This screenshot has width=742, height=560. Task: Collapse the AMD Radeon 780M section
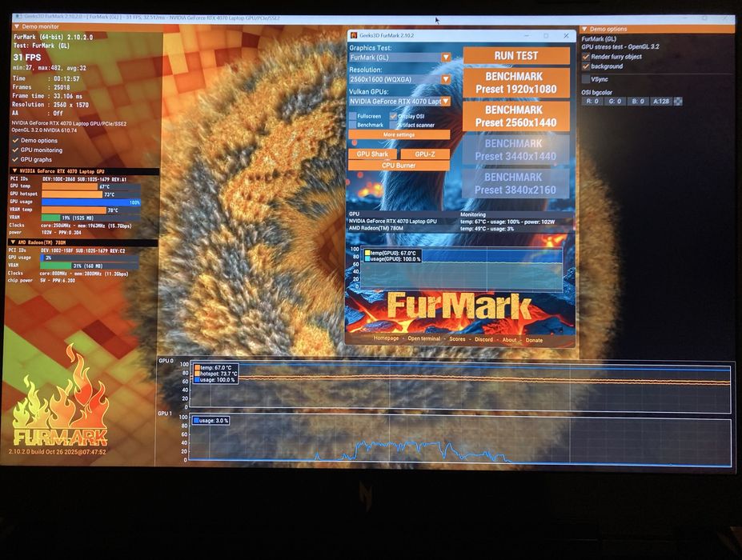pyautogui.click(x=14, y=242)
